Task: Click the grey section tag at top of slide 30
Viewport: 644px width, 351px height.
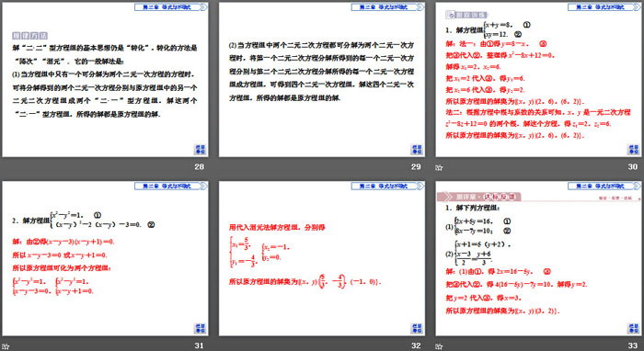Action: click(466, 15)
